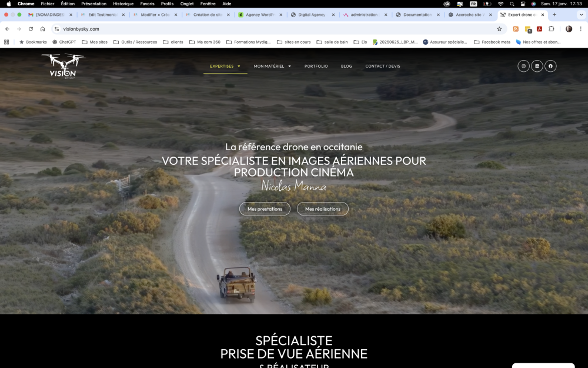Click the battery indicator in the menu bar

[486, 4]
